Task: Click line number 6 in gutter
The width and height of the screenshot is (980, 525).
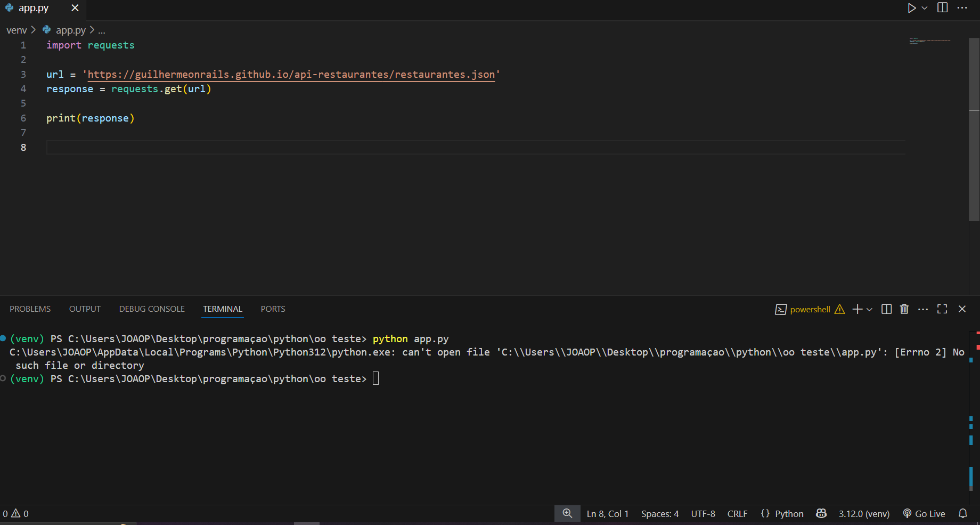Action: [23, 118]
